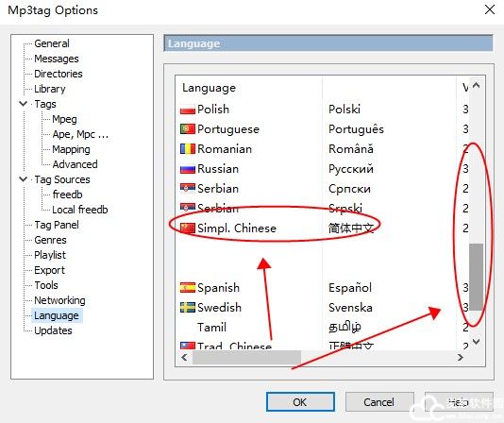Choose the Simpl. Chinese flag icon

point(188,228)
